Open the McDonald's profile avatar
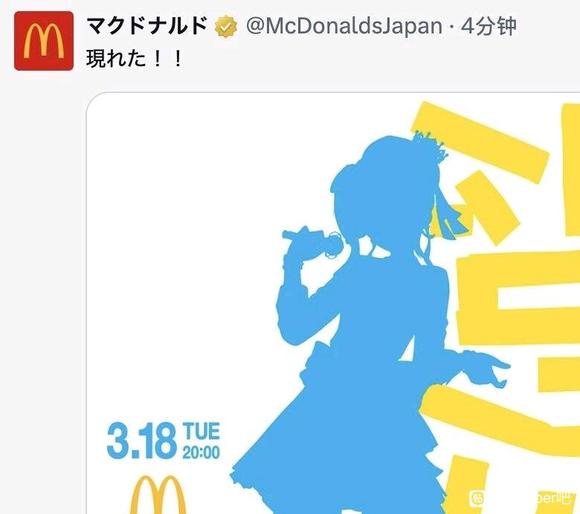This screenshot has height=514, width=580. click(44, 41)
